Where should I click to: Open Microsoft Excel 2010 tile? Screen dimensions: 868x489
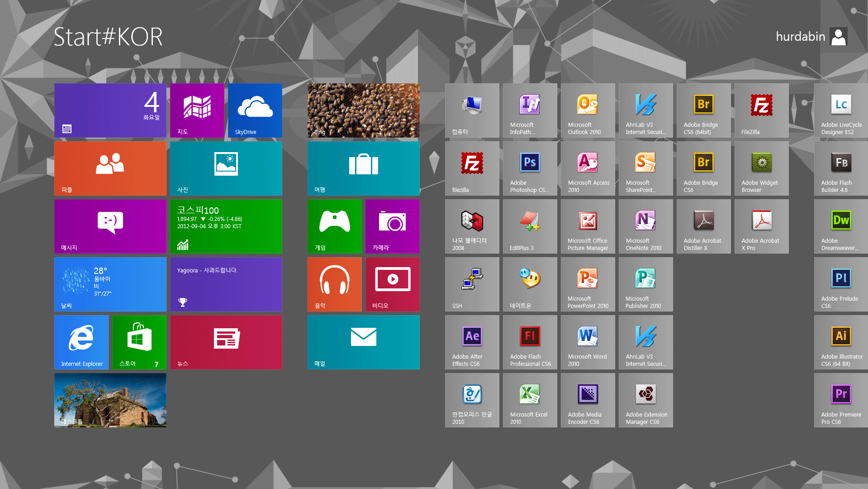click(530, 400)
